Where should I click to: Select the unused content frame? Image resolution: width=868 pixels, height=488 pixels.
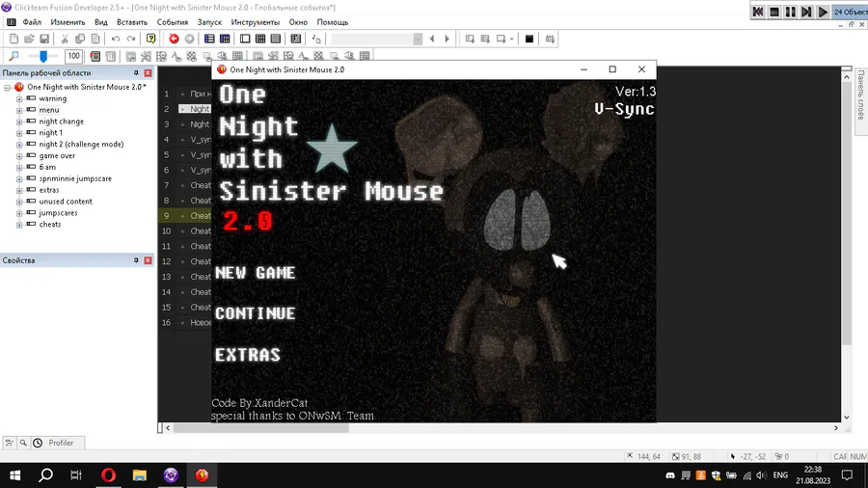point(66,202)
